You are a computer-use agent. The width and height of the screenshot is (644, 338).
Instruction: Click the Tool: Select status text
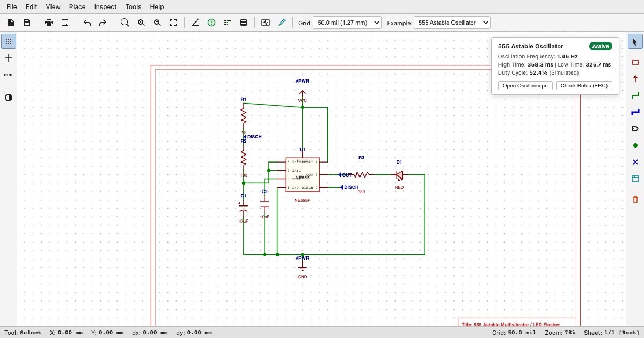coord(23,333)
